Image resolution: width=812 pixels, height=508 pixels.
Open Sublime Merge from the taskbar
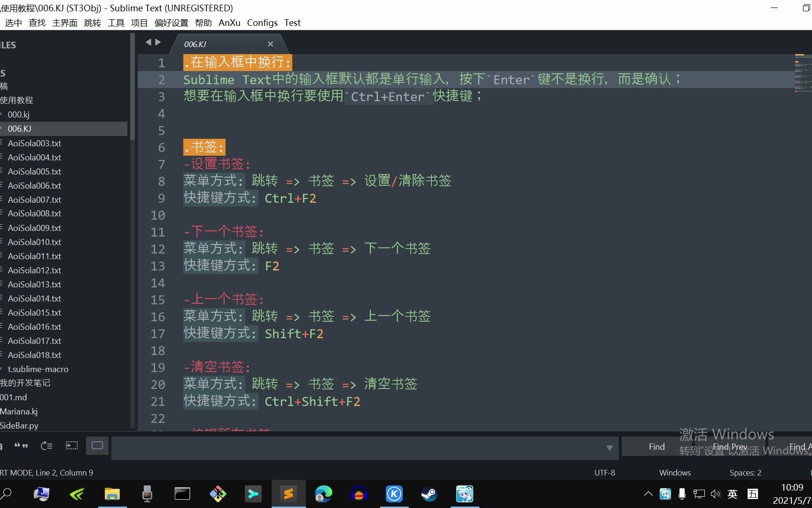pos(253,494)
